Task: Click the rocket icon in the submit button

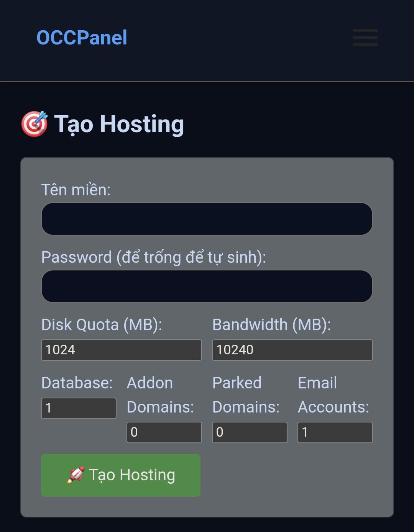Action: pyautogui.click(x=76, y=475)
